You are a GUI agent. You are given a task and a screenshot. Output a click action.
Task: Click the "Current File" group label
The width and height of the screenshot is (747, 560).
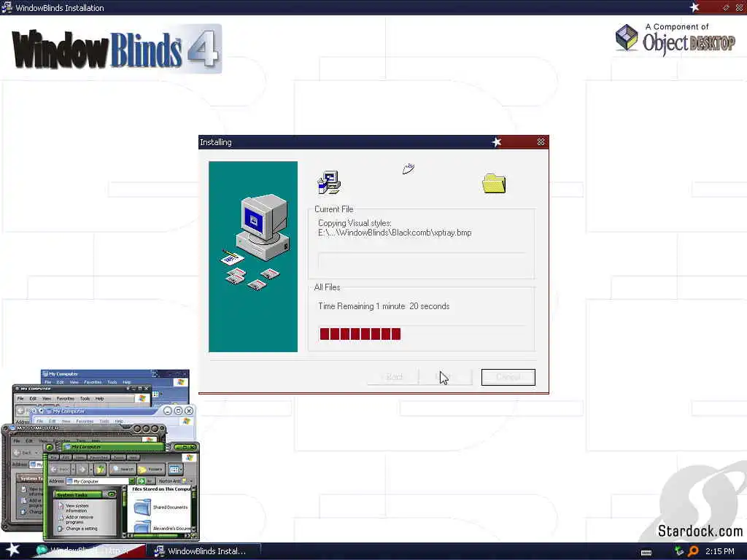(333, 209)
